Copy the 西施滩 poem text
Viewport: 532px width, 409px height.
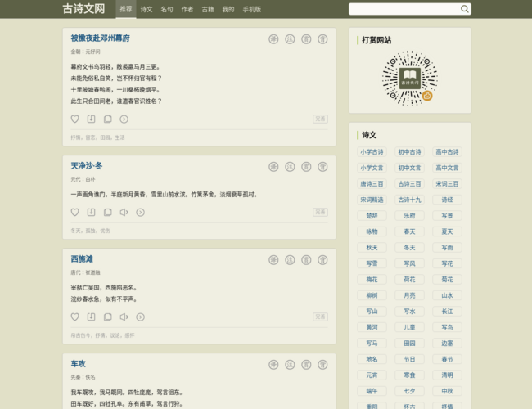pos(107,317)
